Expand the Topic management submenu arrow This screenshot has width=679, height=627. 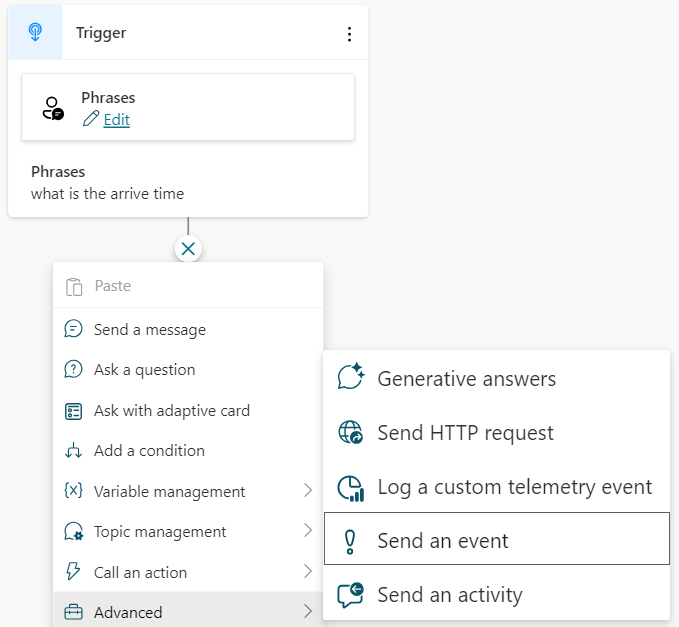point(308,530)
